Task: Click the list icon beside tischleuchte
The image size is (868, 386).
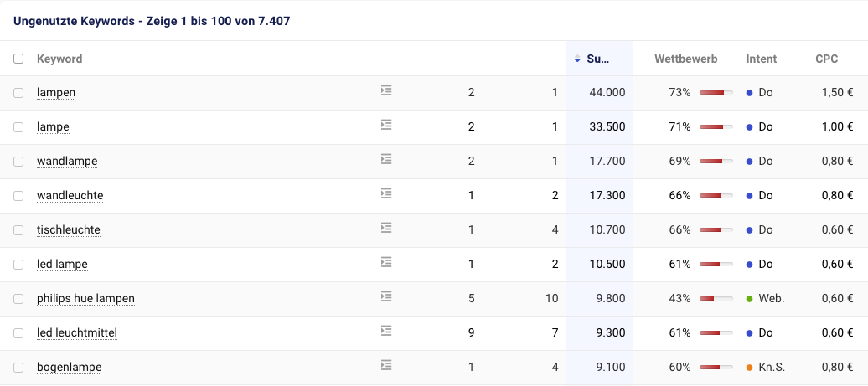Action: (x=385, y=228)
